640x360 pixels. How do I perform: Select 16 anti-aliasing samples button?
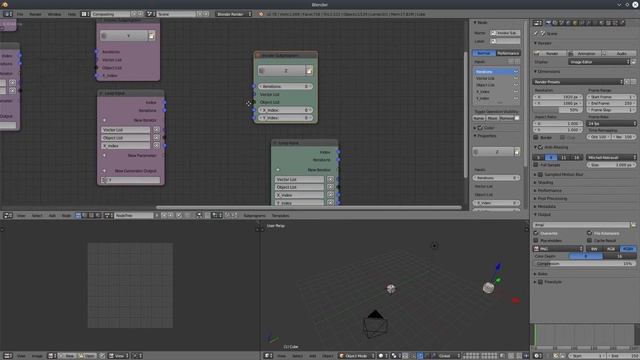coord(576,157)
